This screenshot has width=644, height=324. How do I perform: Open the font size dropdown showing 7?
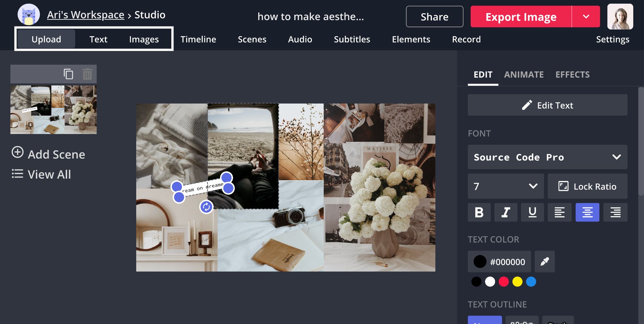point(506,186)
